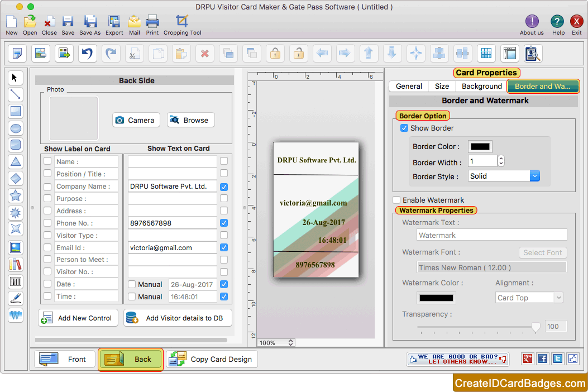Click the 'We are good or bad' feedback banner
The width and height of the screenshot is (588, 392).
tap(458, 359)
